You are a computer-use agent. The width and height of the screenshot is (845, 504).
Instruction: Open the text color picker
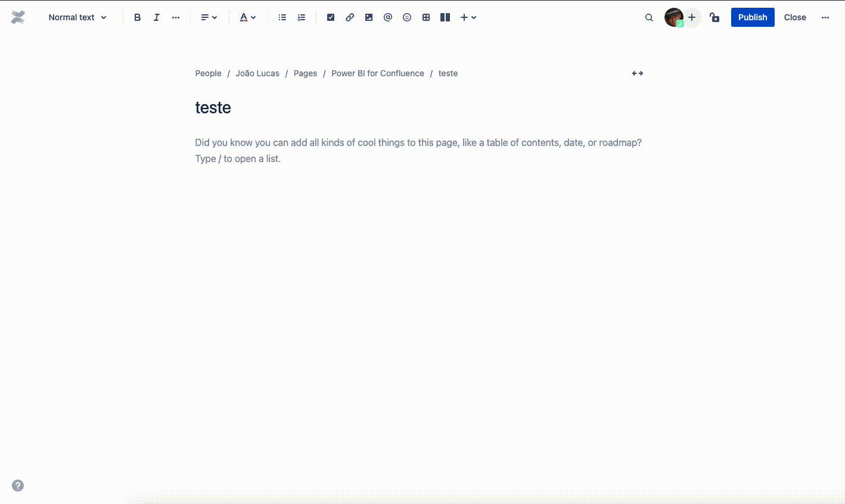pyautogui.click(x=247, y=17)
